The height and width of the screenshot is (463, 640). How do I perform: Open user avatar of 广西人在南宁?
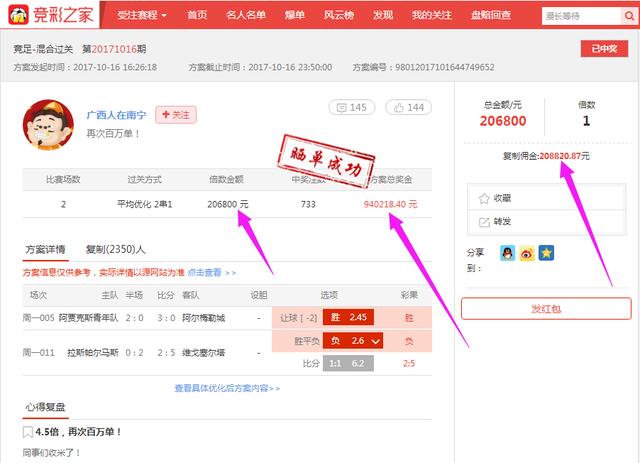pos(46,123)
